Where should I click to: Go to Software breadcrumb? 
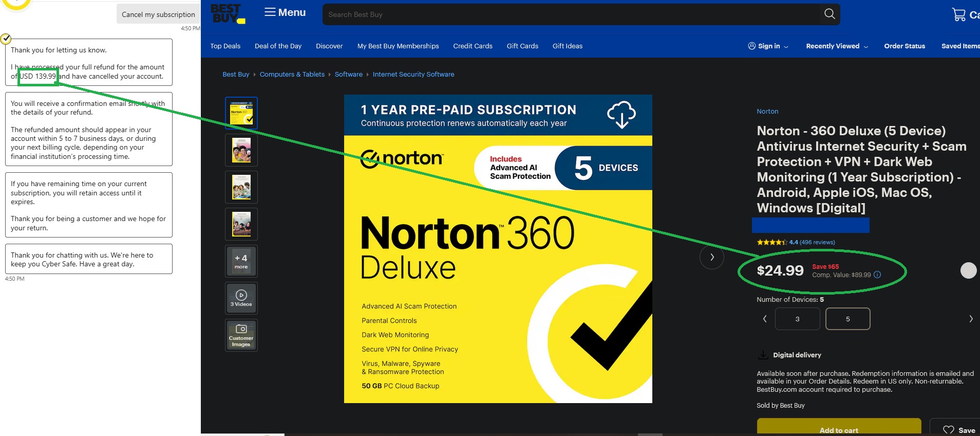(349, 74)
